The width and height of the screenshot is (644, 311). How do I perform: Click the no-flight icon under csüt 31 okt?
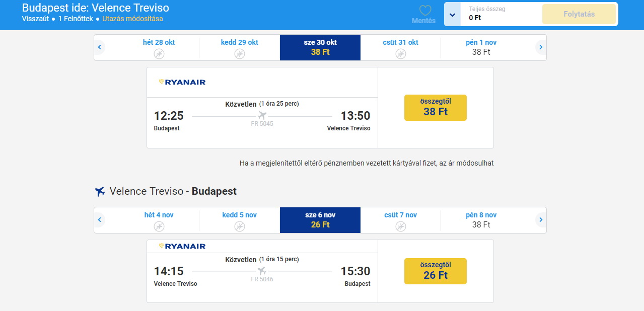click(401, 53)
